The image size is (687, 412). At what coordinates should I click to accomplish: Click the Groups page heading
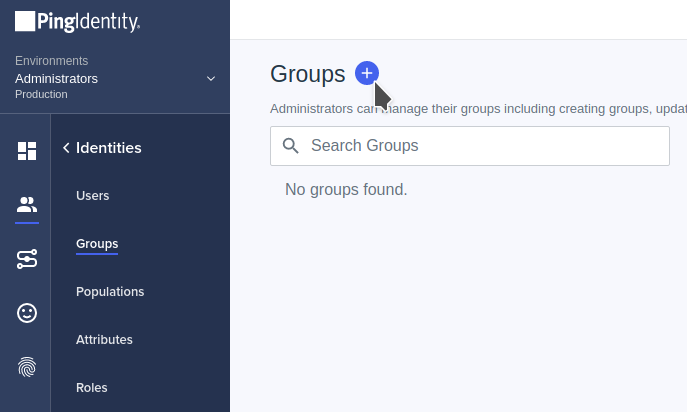[308, 74]
